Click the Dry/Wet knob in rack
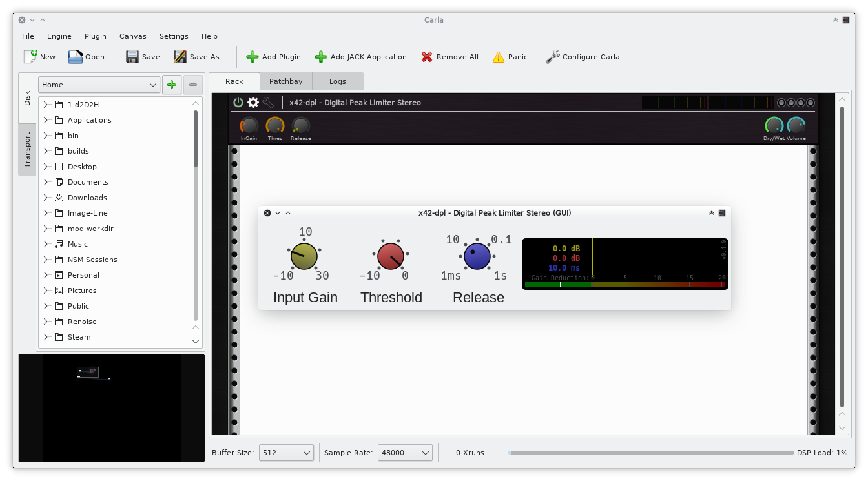Viewport: 868px width, 481px height. click(x=774, y=125)
